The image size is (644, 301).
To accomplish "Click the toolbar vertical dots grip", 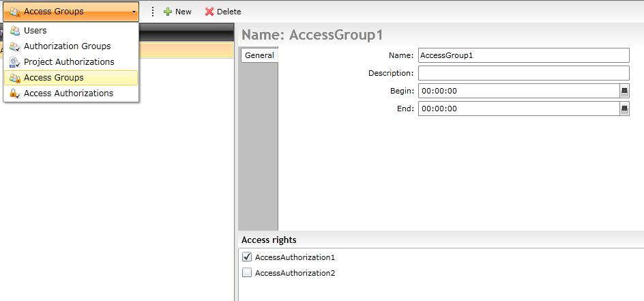I will [x=153, y=12].
